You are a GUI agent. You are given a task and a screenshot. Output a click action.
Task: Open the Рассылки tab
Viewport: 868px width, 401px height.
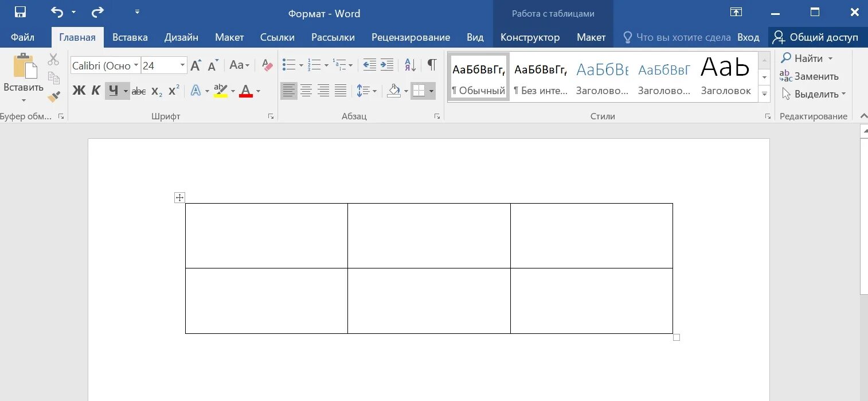coord(333,37)
